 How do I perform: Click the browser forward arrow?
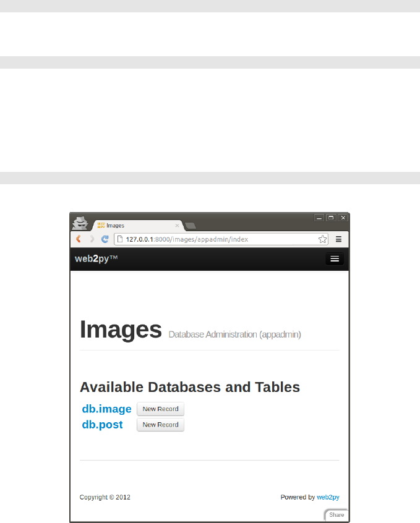tap(92, 239)
